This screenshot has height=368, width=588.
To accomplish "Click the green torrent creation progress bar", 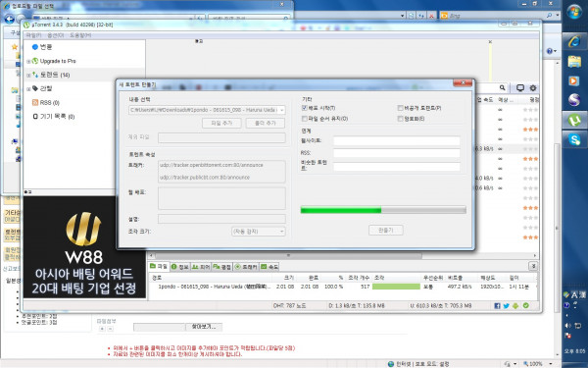I will click(383, 210).
